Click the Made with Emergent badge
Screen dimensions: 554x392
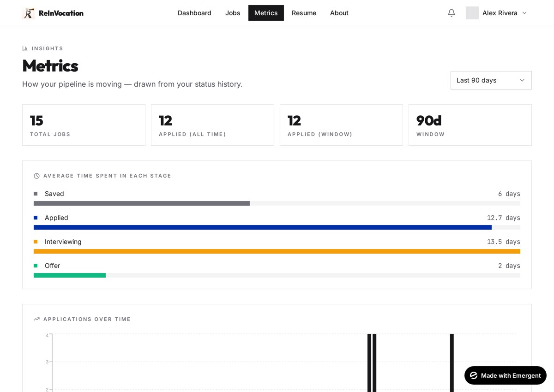click(x=506, y=375)
